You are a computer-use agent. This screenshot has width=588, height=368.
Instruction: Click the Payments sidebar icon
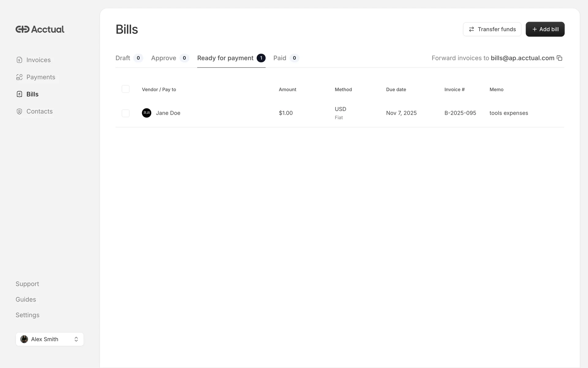coord(19,77)
